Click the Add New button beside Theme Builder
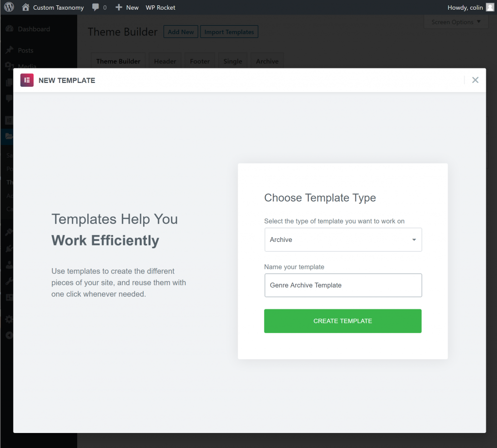This screenshot has width=497, height=448. 181,32
